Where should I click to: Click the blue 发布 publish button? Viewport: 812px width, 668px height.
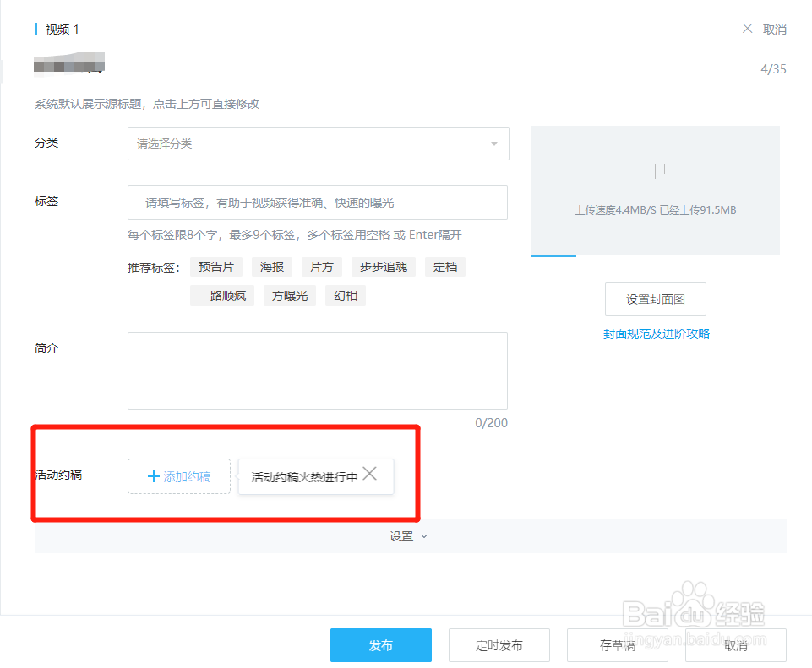[380, 645]
